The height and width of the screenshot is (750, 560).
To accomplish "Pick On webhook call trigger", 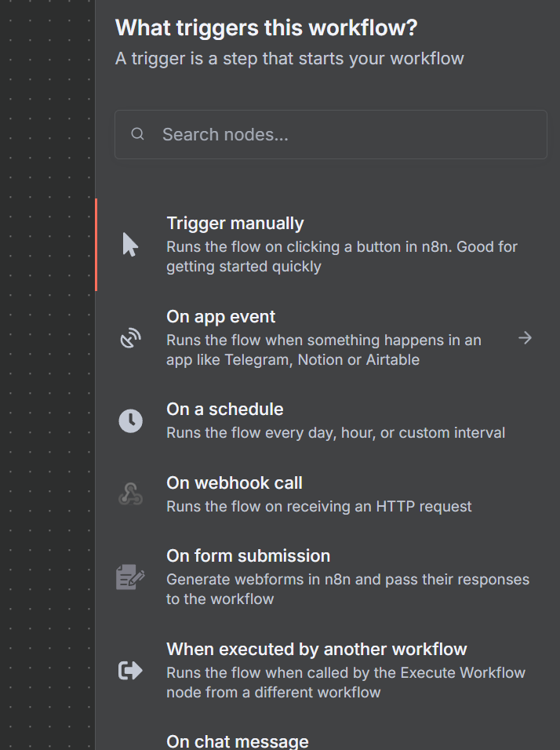I will (x=235, y=483).
